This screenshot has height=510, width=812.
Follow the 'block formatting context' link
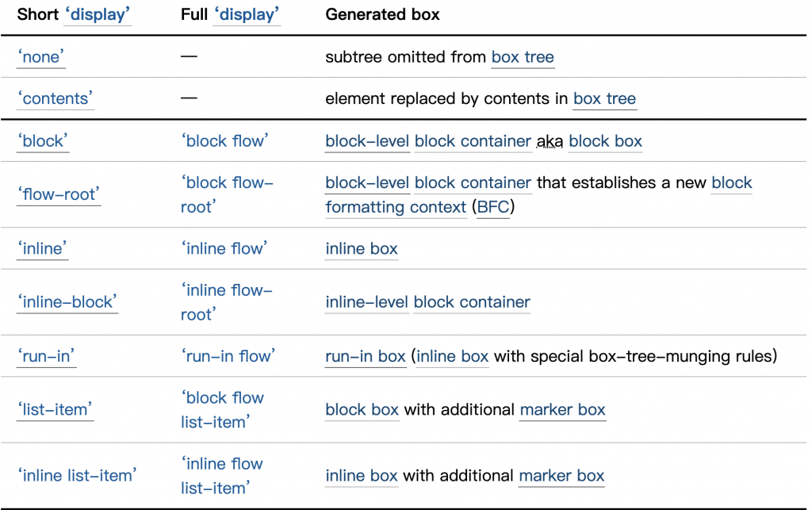pos(396,208)
